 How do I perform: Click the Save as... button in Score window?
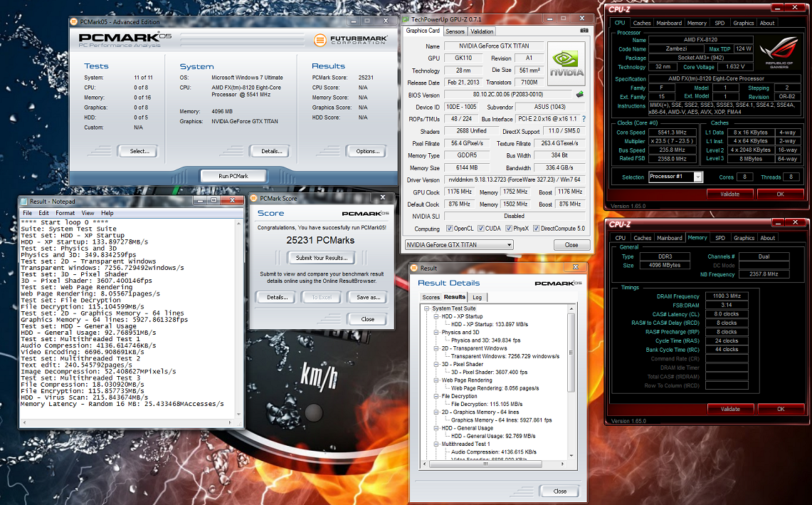tap(368, 298)
